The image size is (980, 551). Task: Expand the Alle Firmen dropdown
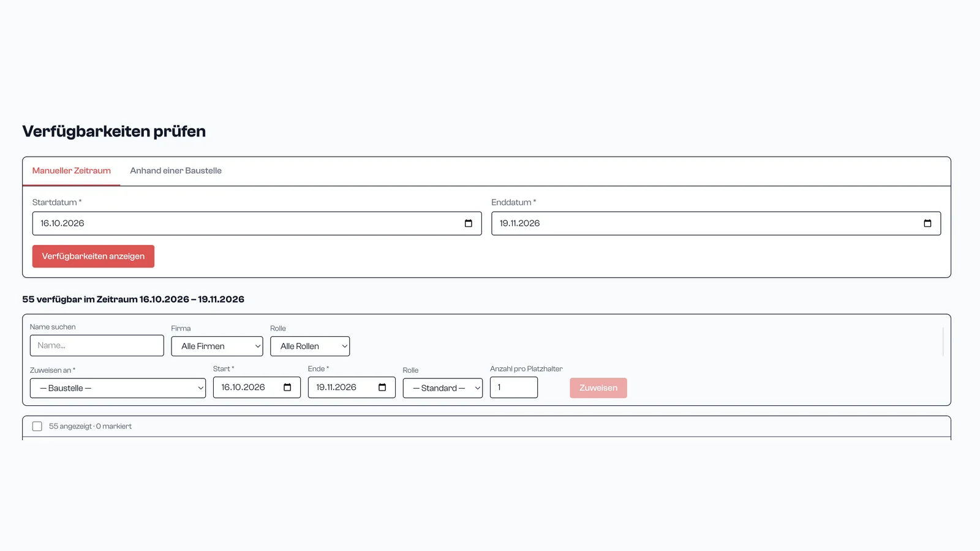coord(217,346)
